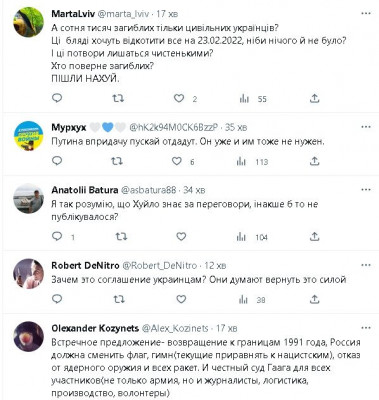Open more options on Мурхух's tweet
Viewport: 379px width, 400px height.
(366, 127)
